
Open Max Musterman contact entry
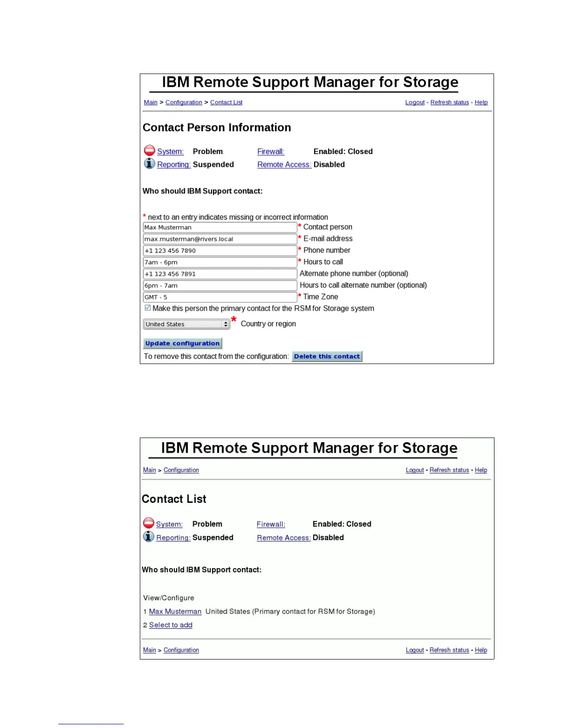click(x=175, y=612)
